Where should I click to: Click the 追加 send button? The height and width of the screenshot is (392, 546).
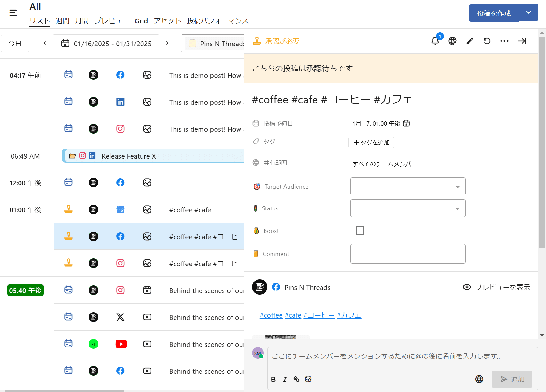(x=512, y=379)
